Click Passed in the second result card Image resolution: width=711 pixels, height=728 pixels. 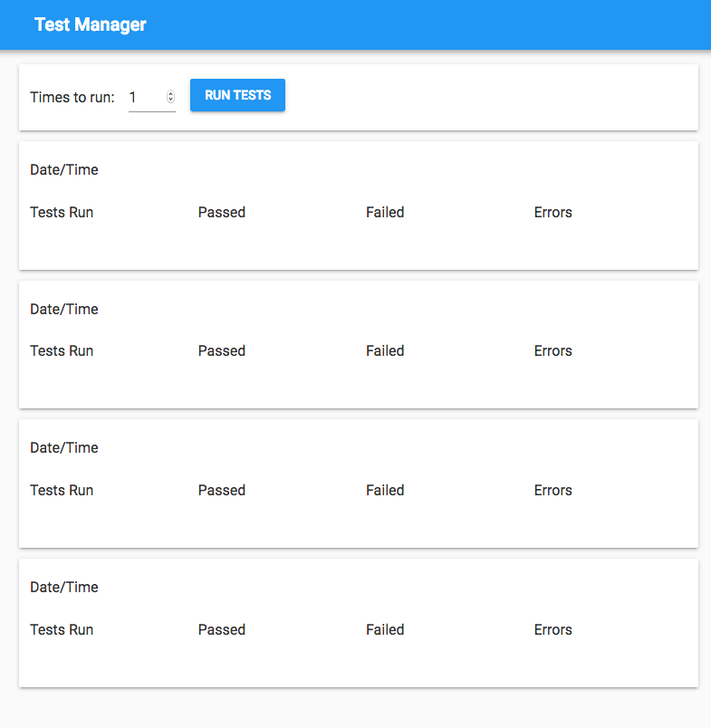coord(222,351)
